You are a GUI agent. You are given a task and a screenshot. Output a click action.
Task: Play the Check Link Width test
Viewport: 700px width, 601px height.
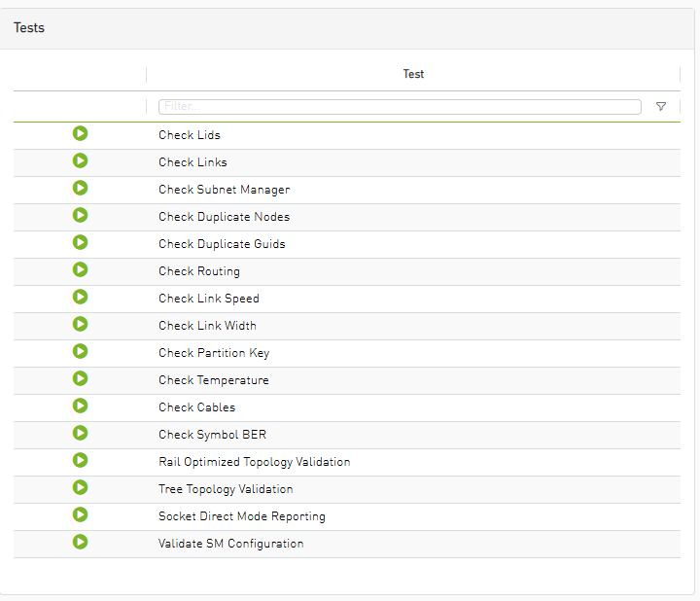81,325
